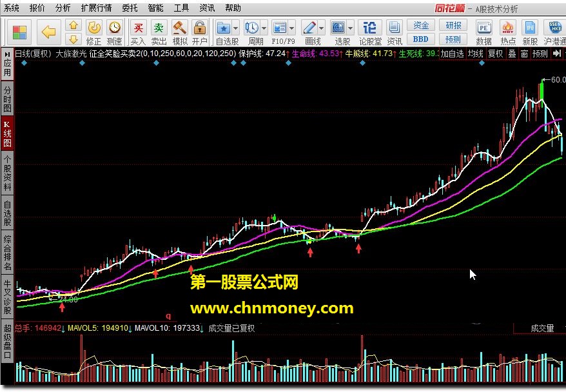This screenshot has width=566, height=392.
Task: Toggle the 复权 adjustment button
Action: 495,54
